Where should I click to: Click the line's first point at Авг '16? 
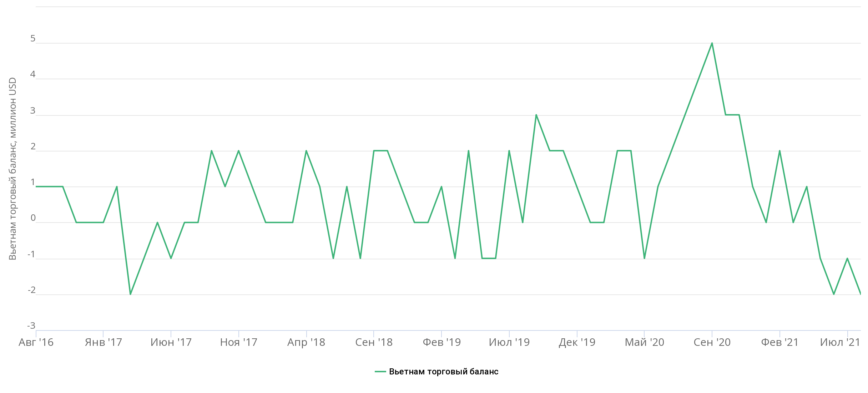(36, 186)
